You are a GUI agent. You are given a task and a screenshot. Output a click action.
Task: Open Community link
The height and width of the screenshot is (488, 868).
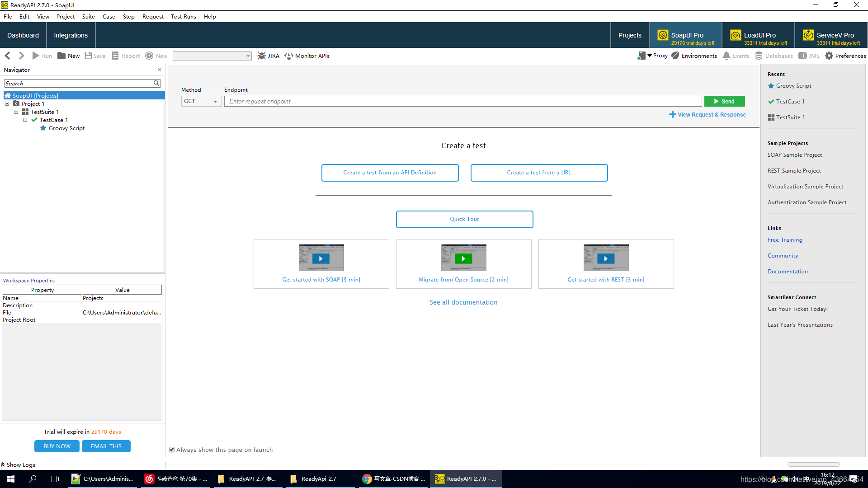coord(783,256)
